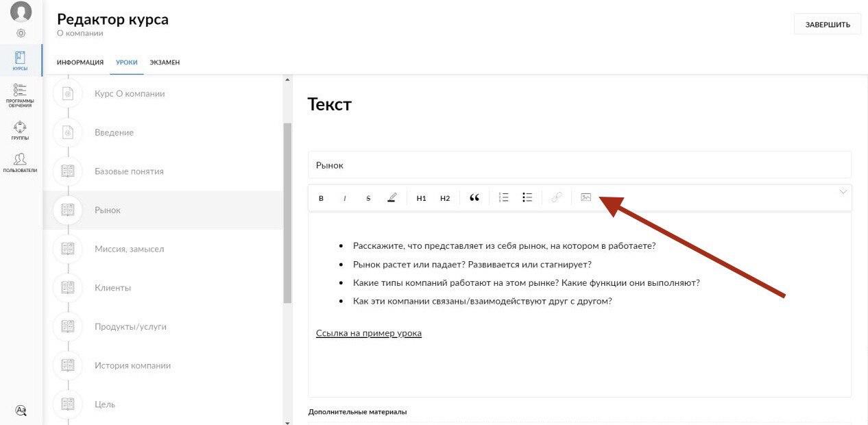Select the text highlight marker tool
868x425 pixels.
391,198
